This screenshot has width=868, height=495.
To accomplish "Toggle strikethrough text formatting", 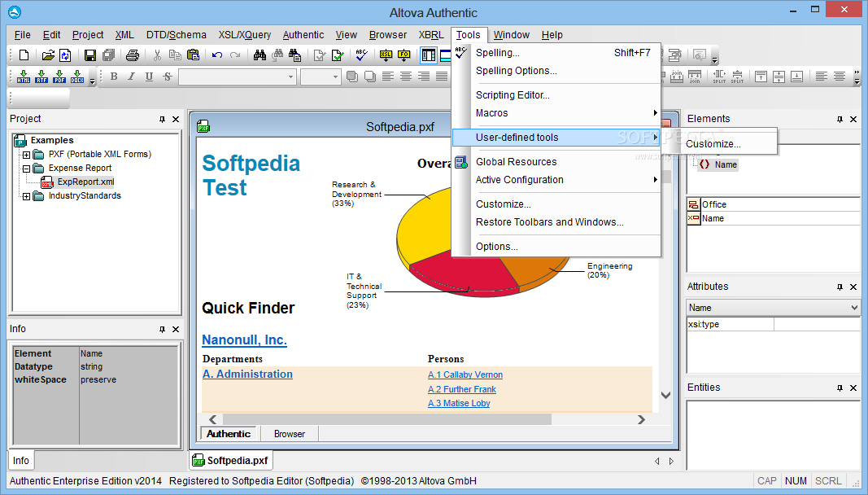I will (168, 77).
